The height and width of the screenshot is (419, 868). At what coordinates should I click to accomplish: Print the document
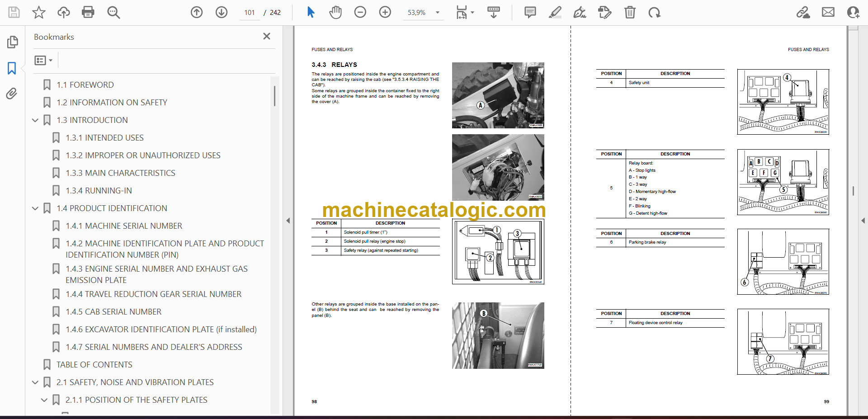coord(88,12)
